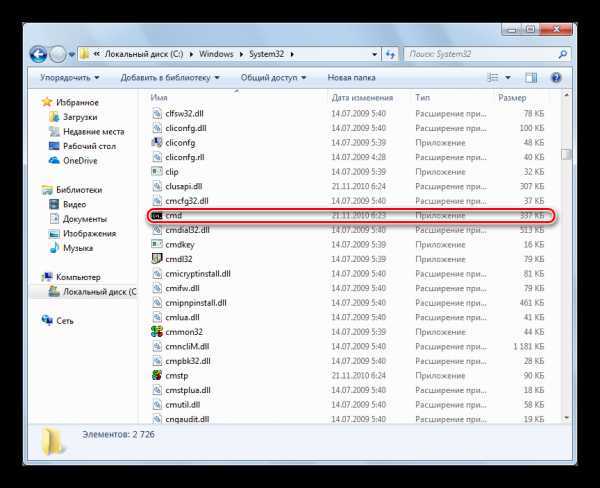
Task: Sort by the Размер column header
Action: point(512,98)
